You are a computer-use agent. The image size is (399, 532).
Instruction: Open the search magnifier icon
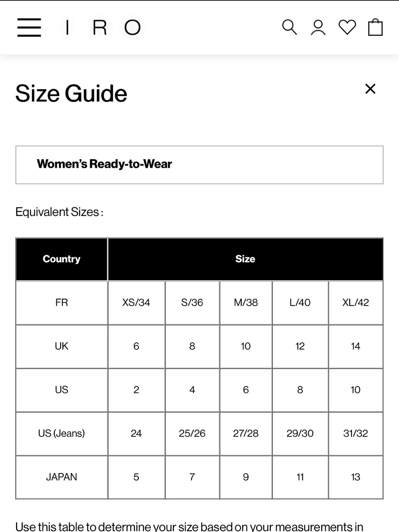289,27
